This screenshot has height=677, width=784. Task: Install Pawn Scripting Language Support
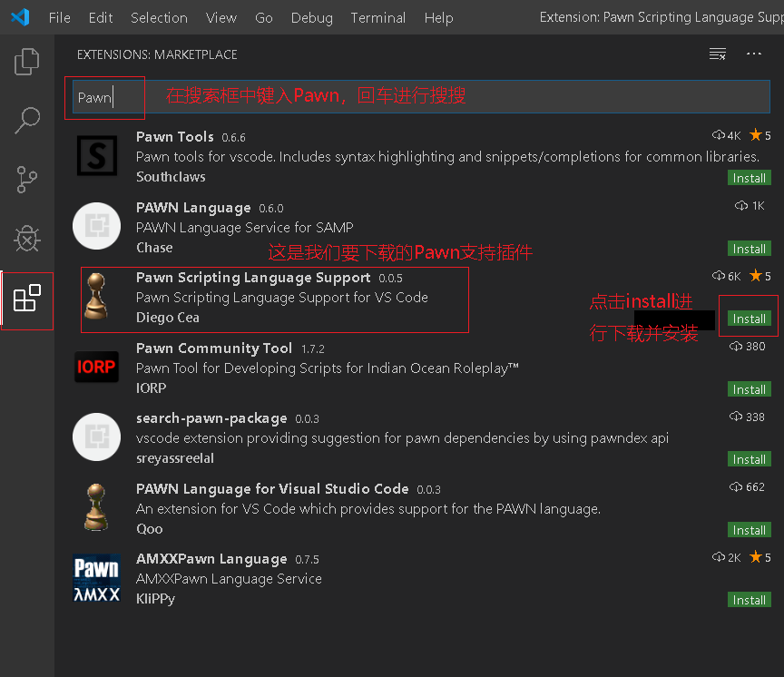click(749, 319)
